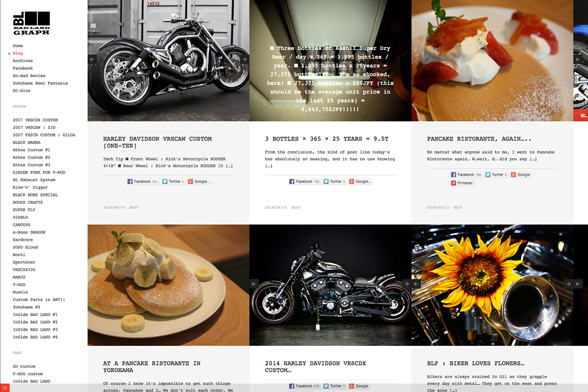Image resolution: width=588 pixels, height=392 pixels.
Task: Click the orange arrow icon at bottom-left corner
Action: pos(4,388)
